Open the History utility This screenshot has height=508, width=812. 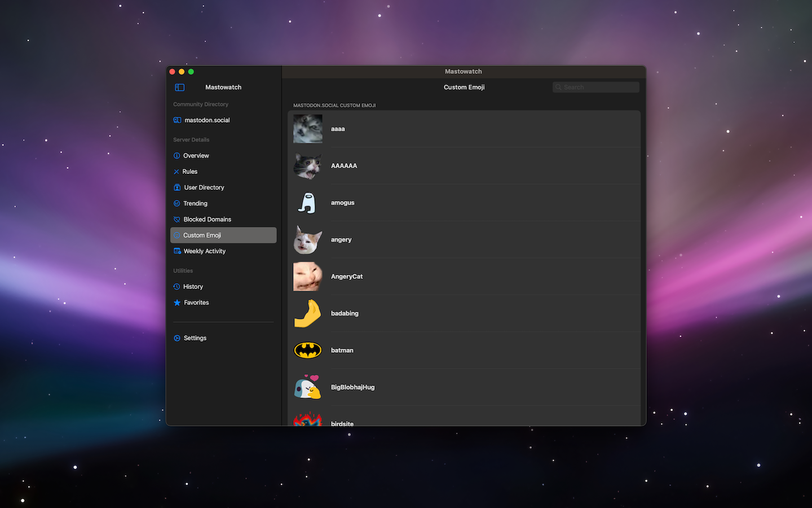223,287
